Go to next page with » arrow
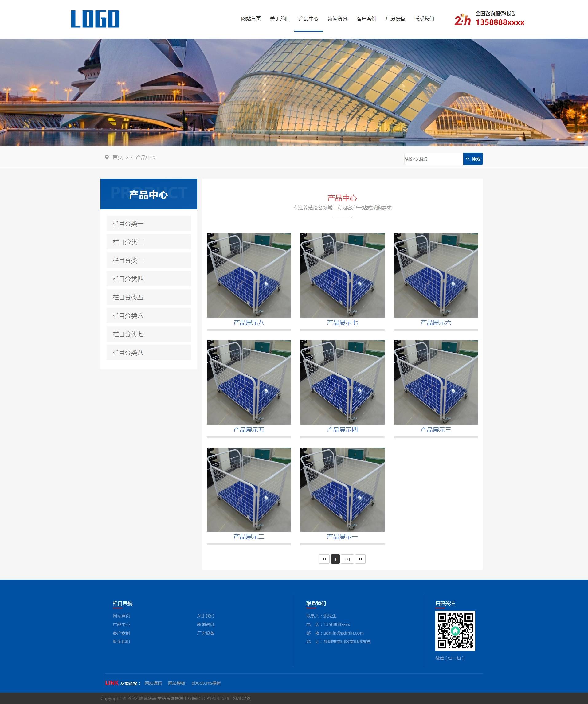The width and height of the screenshot is (588, 704). pos(360,559)
